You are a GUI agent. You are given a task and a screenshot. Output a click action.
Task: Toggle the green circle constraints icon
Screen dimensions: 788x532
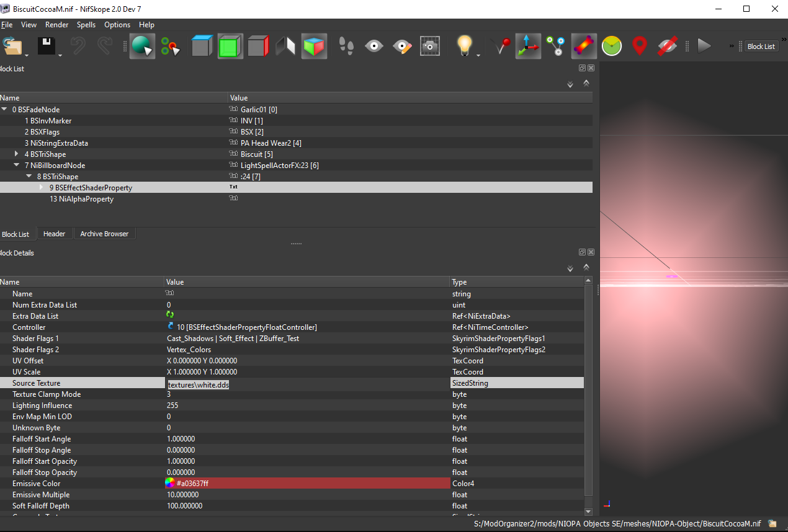[611, 47]
